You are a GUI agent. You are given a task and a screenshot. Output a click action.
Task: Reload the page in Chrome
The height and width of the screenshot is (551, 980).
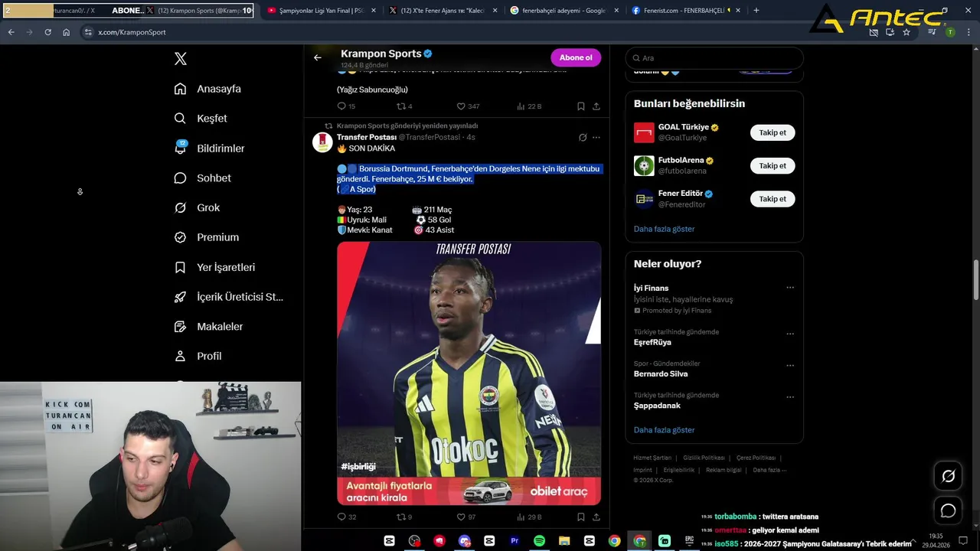[x=47, y=32]
